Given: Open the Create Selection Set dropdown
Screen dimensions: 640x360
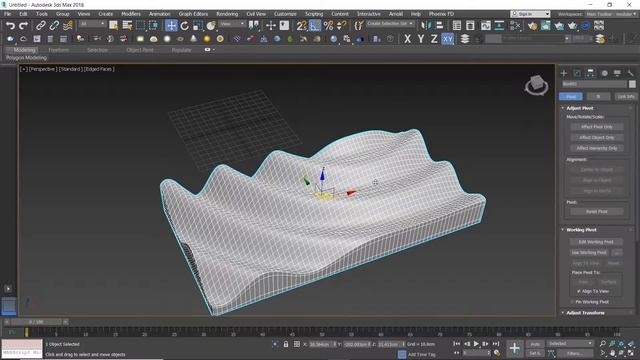Looking at the screenshot, I should (390, 24).
